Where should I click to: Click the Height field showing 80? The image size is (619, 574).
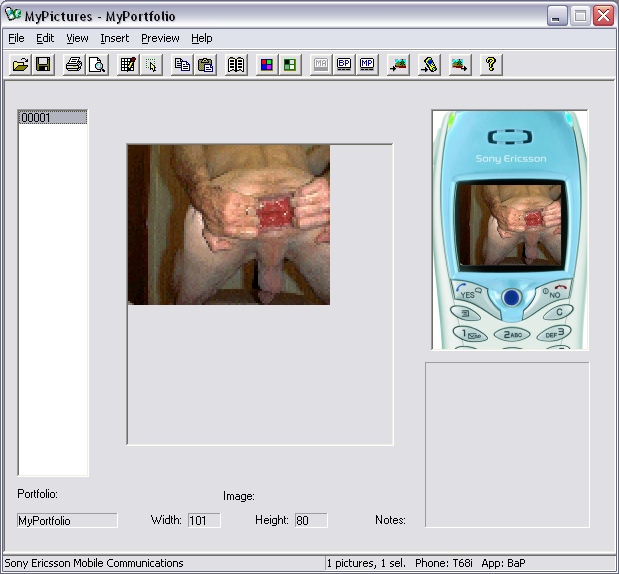311,520
